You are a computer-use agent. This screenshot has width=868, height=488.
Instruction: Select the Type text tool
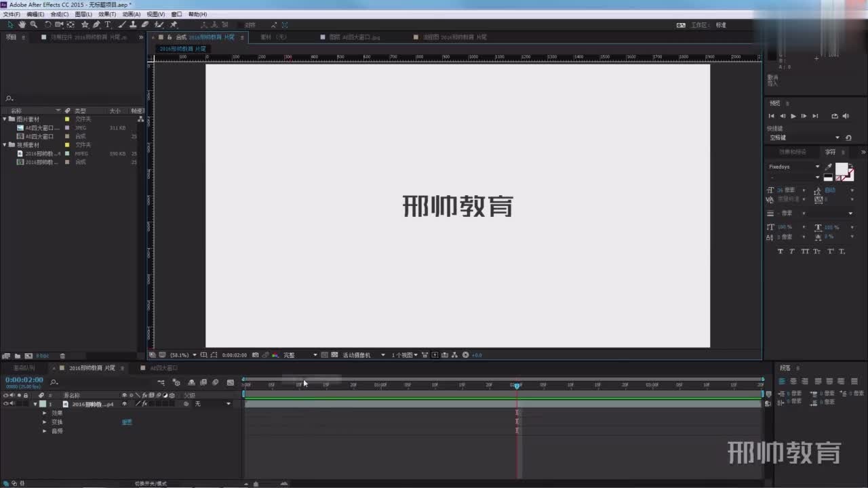click(107, 24)
